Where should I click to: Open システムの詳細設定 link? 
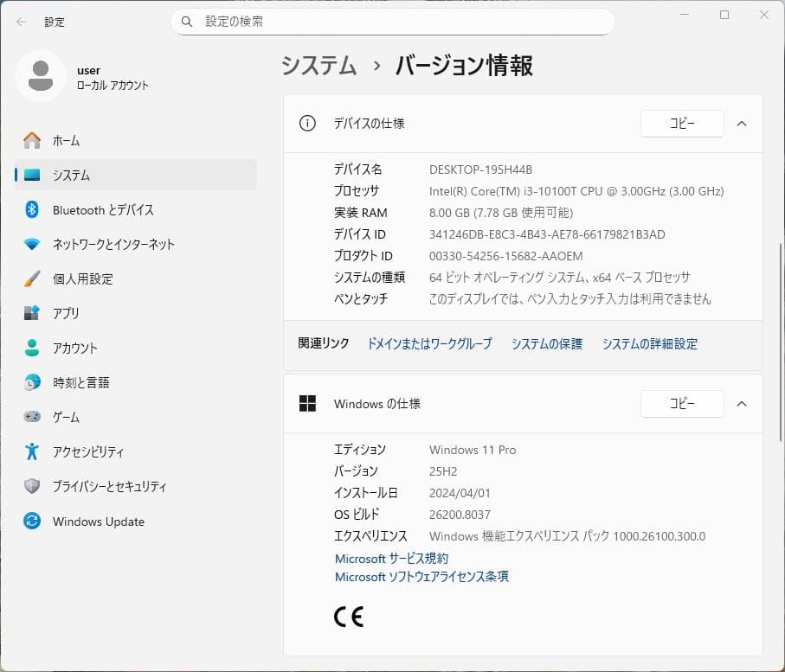(649, 343)
